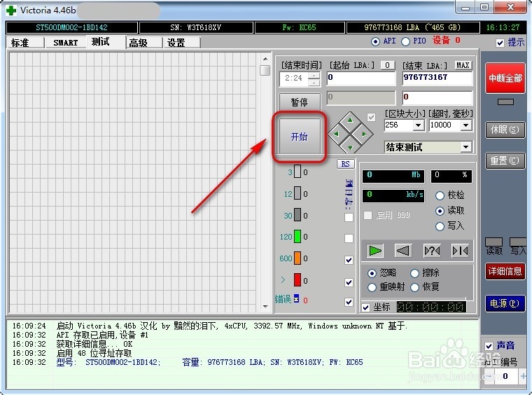
Task: Click the reverse scan triangle icon
Action: click(x=403, y=251)
